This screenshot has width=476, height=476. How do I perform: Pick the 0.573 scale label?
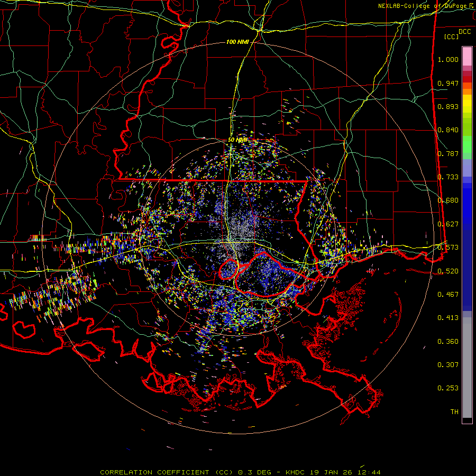[448, 248]
